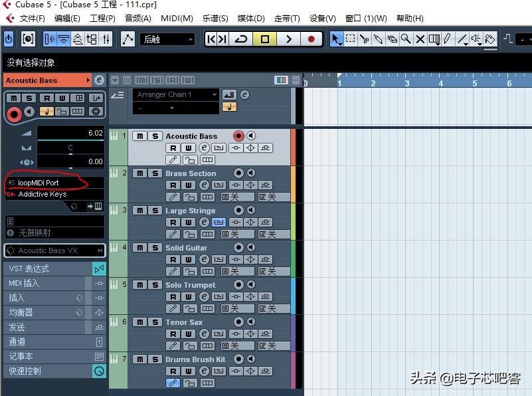Select the Erase tool
Screen dimensions: 532x396
[x=392, y=39]
